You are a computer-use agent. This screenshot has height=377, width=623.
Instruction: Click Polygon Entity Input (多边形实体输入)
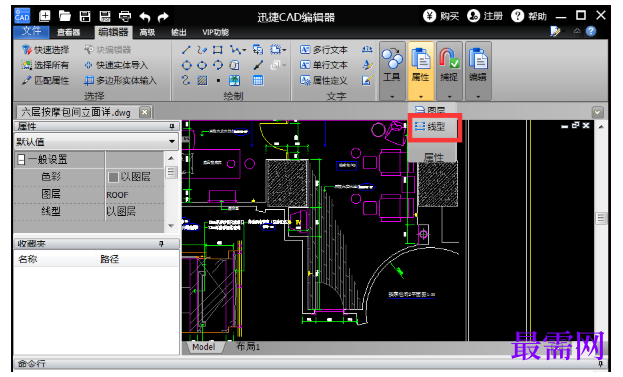click(120, 81)
